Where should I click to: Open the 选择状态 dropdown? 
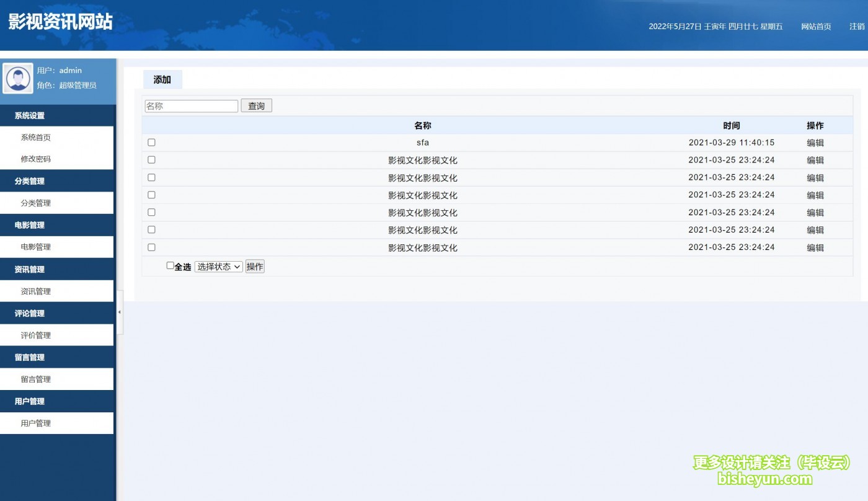click(218, 267)
